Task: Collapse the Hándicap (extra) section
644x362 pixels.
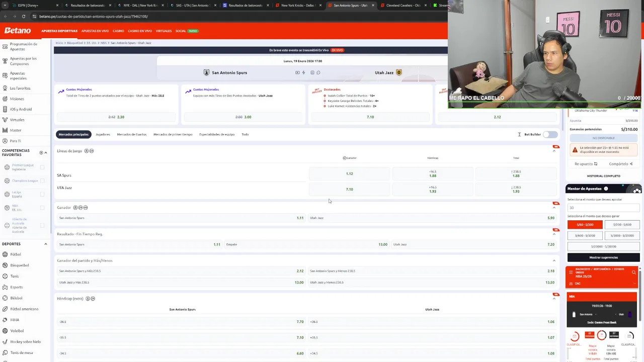Action: 554,299
